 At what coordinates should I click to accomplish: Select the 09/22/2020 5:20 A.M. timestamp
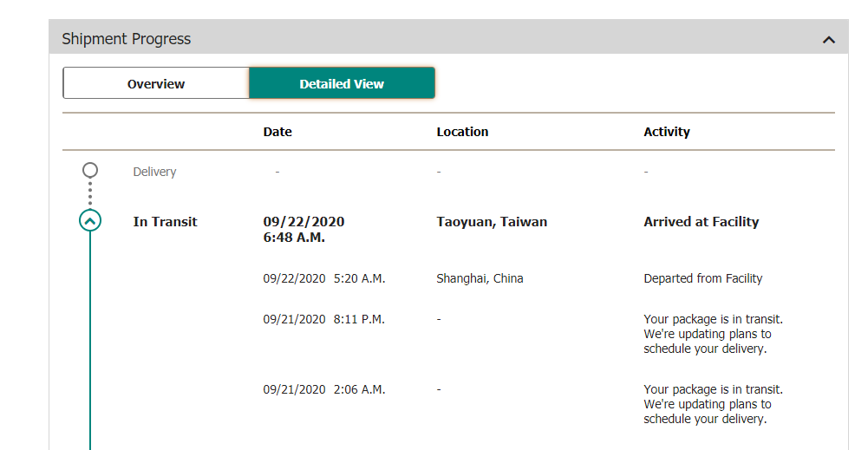tap(323, 278)
